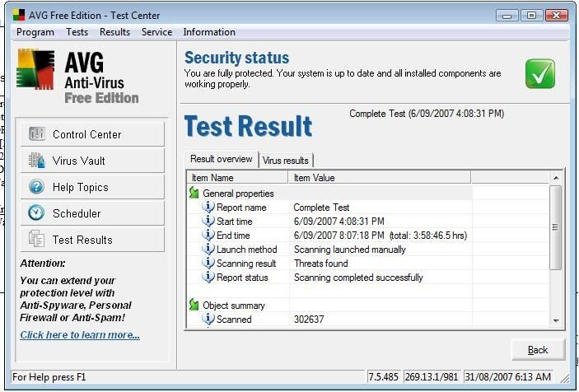Follow the 'Click here to learn more' link
The width and height of the screenshot is (579, 392).
coord(80,335)
